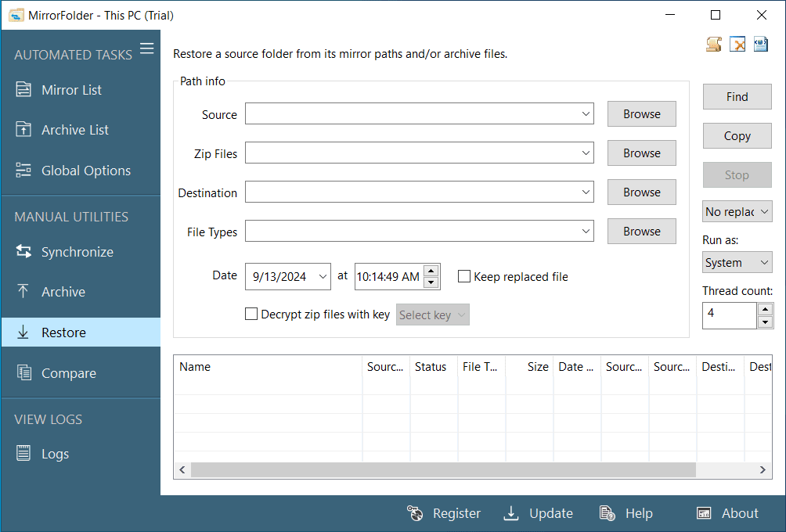Check Decrypt zip files with key
Image resolution: width=786 pixels, height=532 pixels.
(x=251, y=314)
